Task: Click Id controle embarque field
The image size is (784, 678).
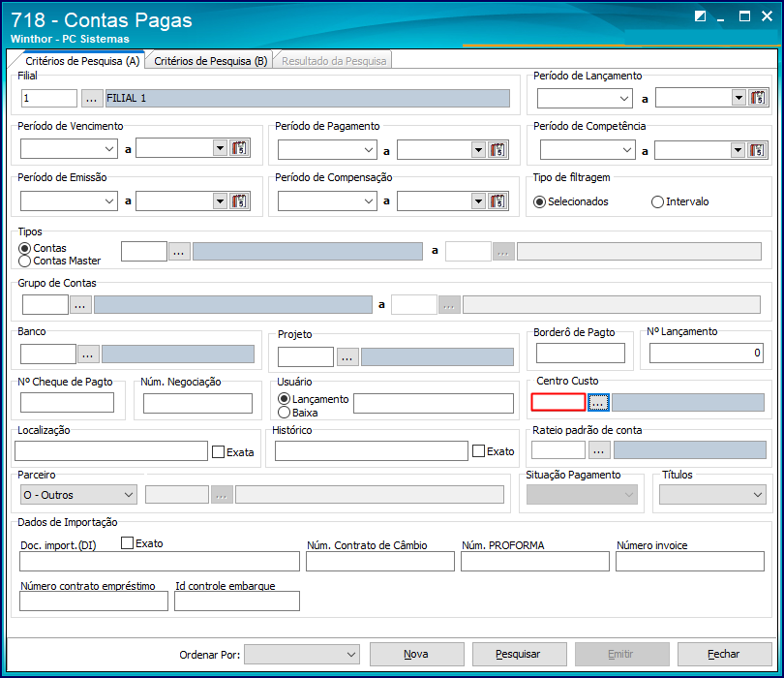Action: [237, 601]
